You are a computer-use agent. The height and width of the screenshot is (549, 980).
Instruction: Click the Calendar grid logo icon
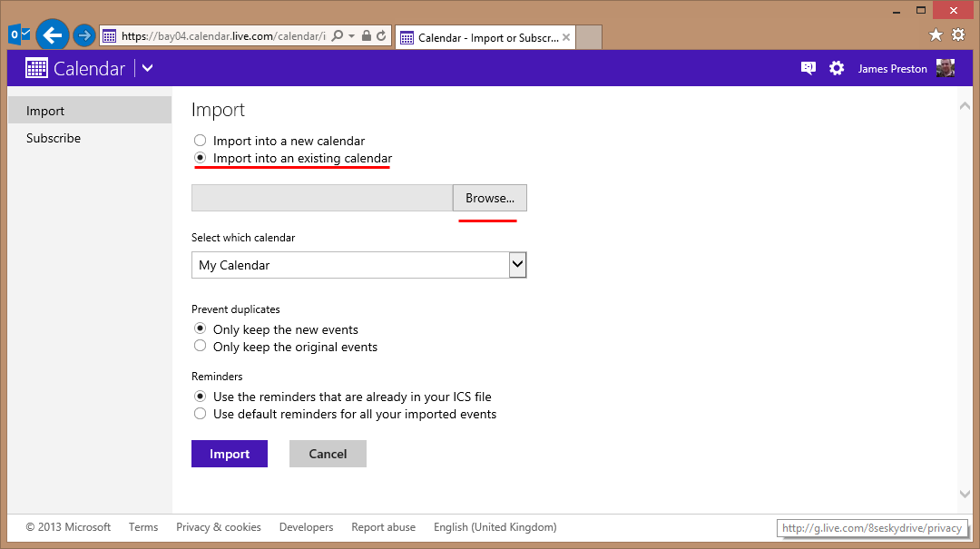pyautogui.click(x=36, y=68)
